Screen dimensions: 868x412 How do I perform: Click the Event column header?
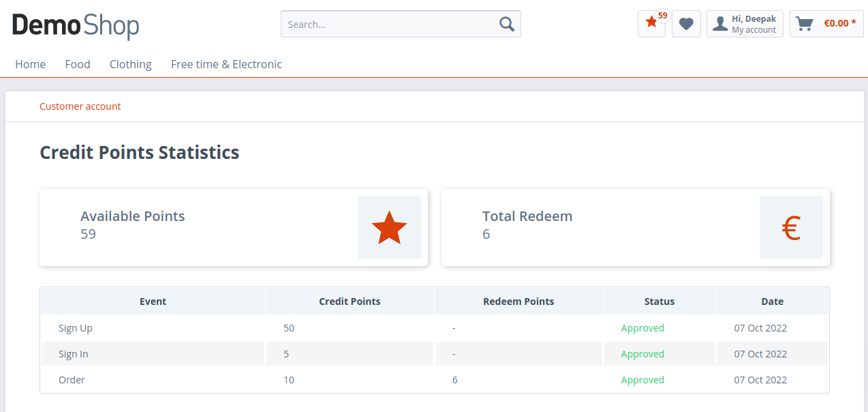coord(153,301)
